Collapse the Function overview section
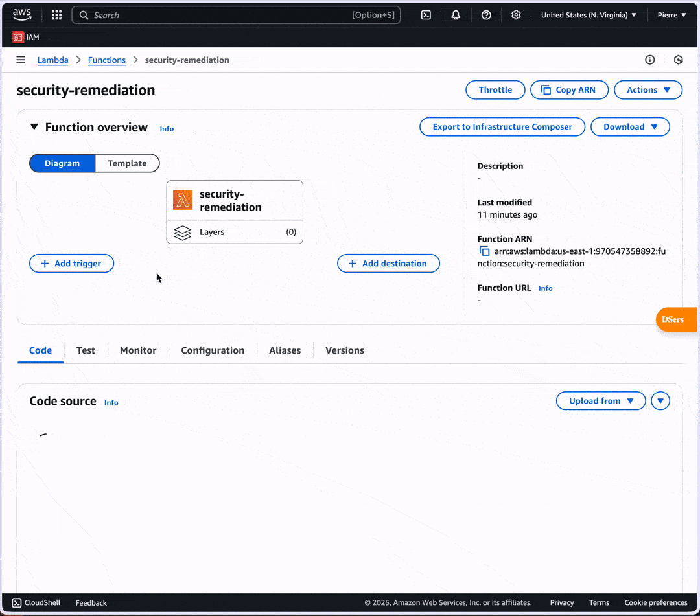700x616 pixels. tap(34, 127)
